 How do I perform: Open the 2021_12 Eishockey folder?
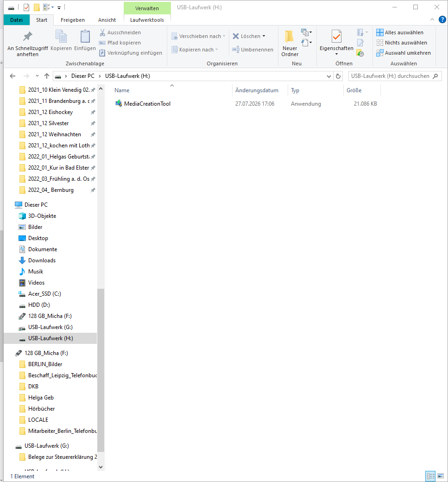point(50,112)
